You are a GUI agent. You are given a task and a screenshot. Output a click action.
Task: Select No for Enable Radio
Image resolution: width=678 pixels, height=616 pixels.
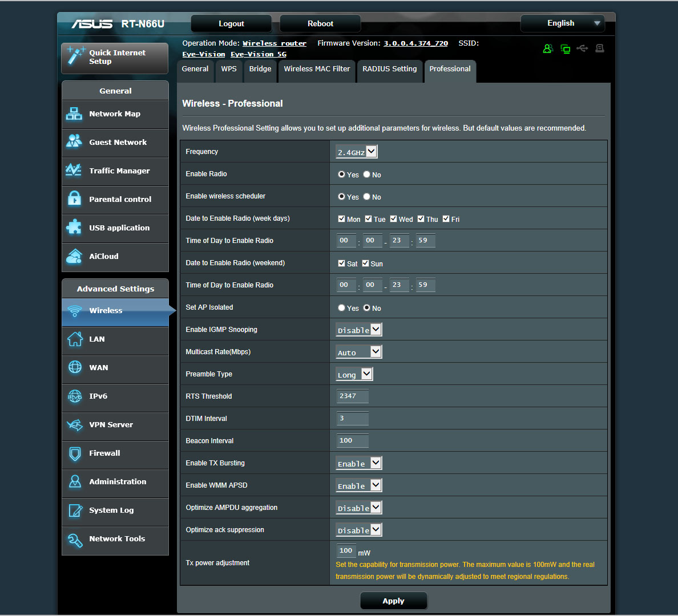(x=367, y=175)
